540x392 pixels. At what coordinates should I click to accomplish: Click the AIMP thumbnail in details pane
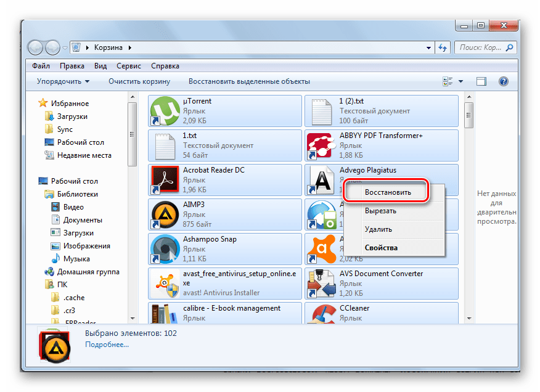55,346
